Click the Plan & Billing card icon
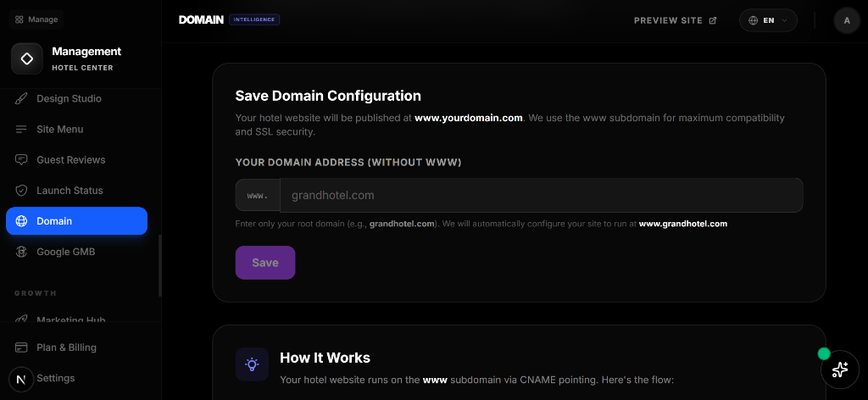 pos(21,347)
